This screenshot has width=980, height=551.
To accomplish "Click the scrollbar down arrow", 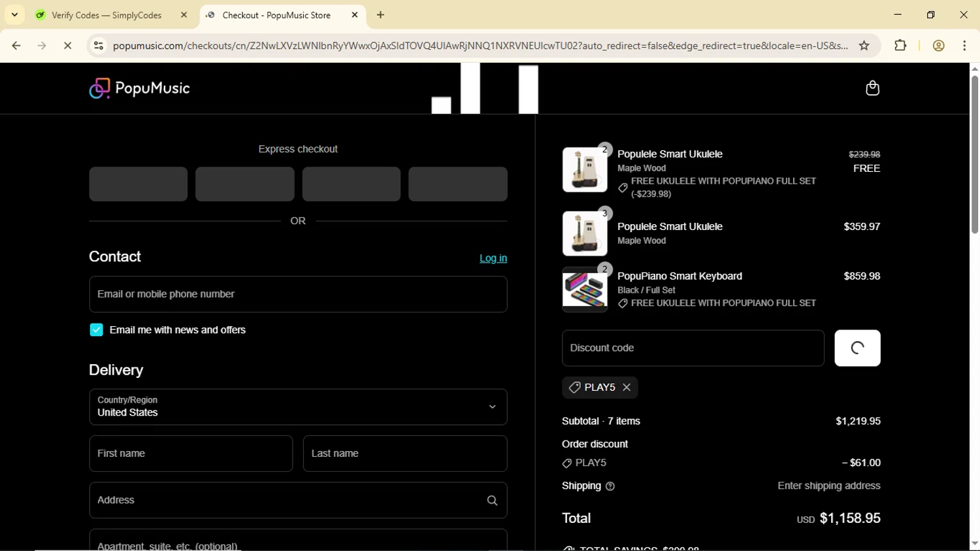I will point(974,544).
